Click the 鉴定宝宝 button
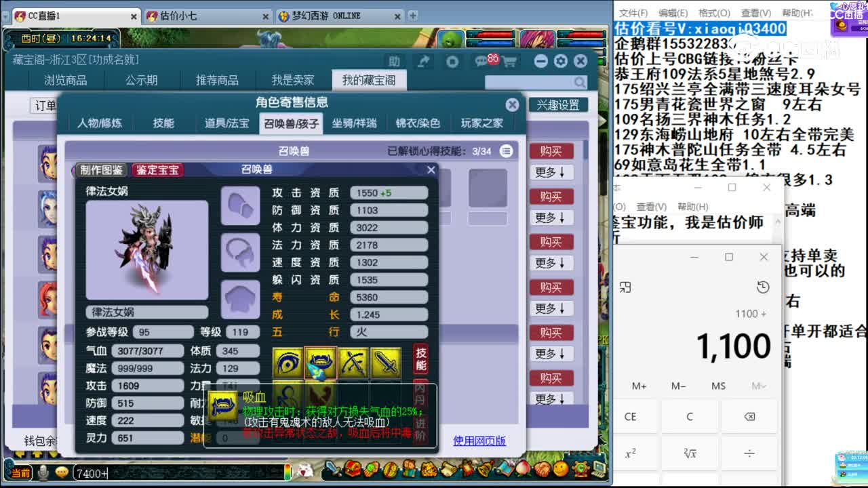This screenshot has height=488, width=868. tap(157, 169)
